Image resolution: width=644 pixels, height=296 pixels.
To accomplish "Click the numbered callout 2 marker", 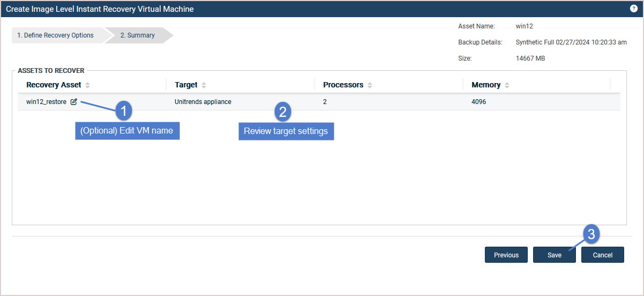I will click(282, 112).
